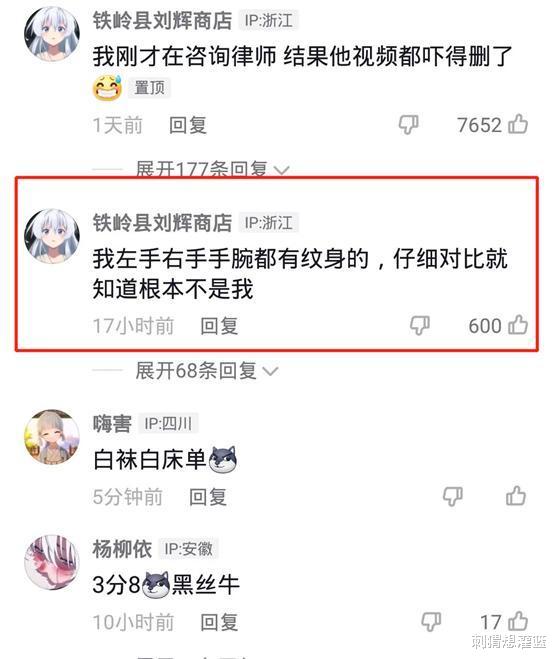Dislike the 白袜白床单 comment

(453, 497)
